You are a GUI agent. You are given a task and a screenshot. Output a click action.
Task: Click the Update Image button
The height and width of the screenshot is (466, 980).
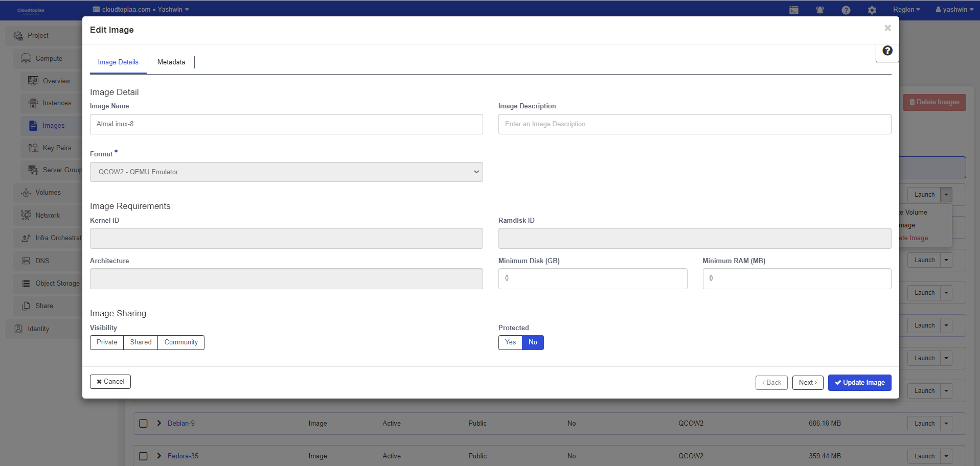pos(859,383)
